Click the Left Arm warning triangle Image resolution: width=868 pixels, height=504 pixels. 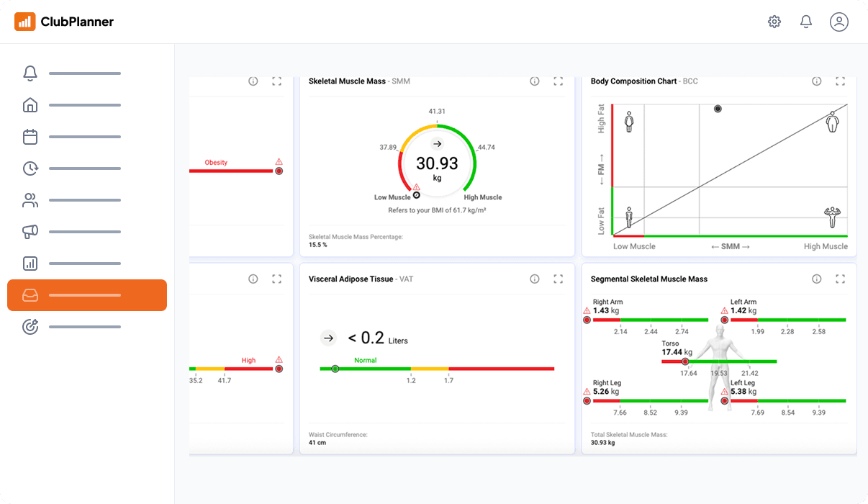724,310
